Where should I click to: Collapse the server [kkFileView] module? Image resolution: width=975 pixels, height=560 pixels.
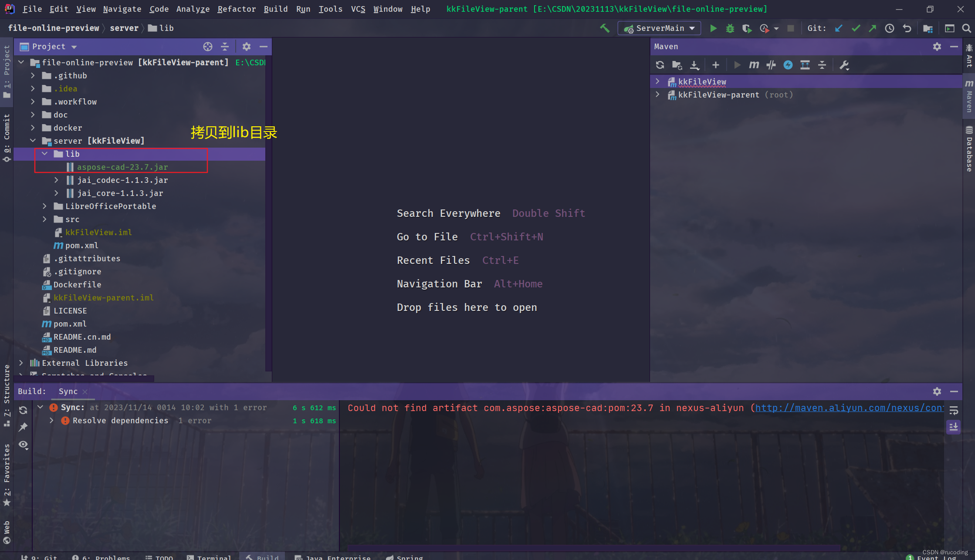(33, 141)
